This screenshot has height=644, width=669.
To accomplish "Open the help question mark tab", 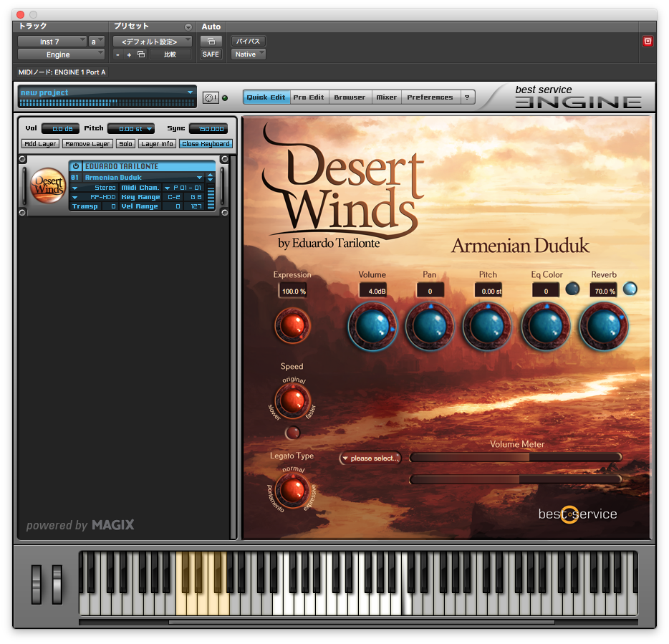I will pos(467,97).
